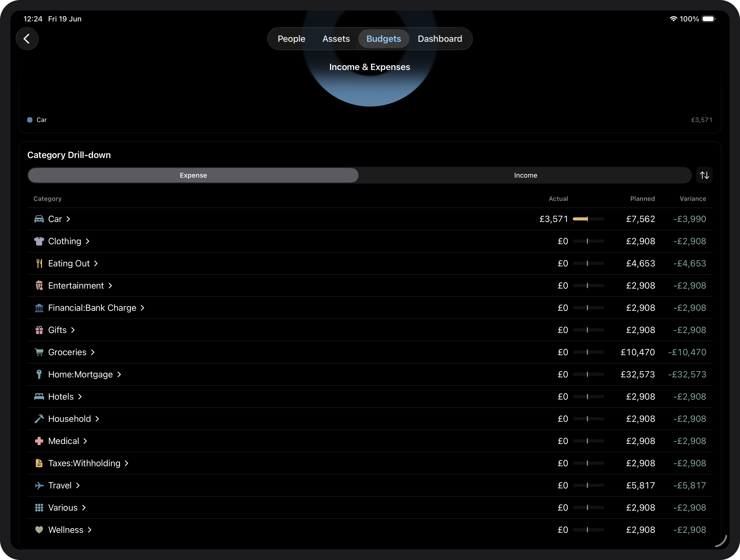Click the Groceries cart icon
740x560 pixels.
tap(39, 352)
